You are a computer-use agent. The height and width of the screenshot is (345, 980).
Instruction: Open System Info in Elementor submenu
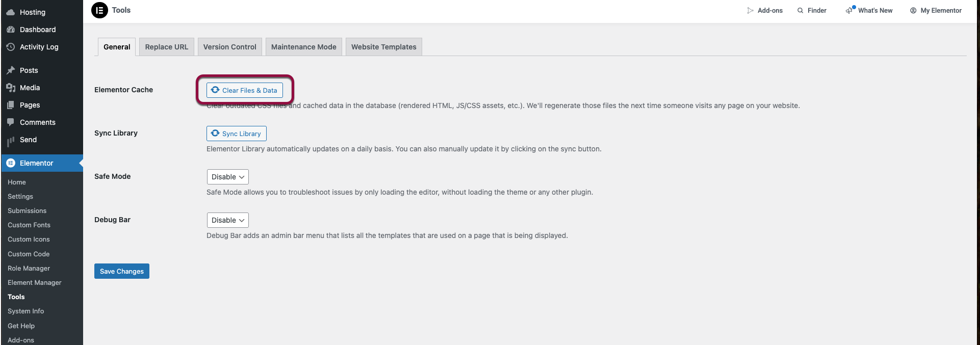(x=26, y=311)
